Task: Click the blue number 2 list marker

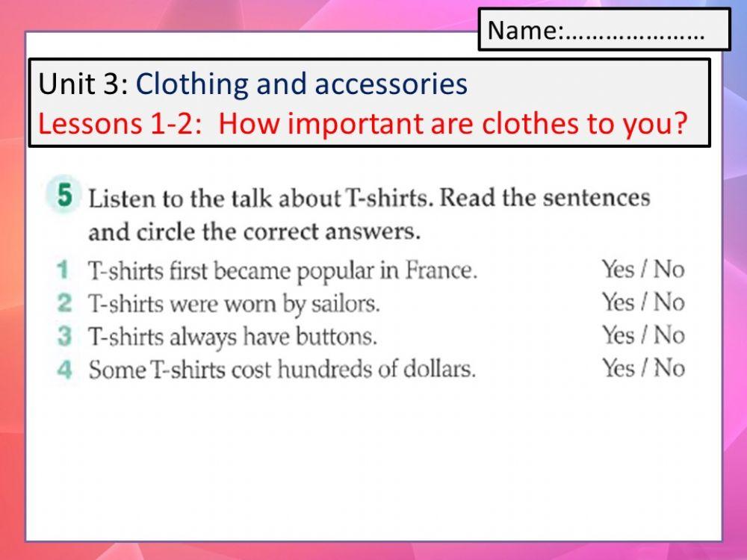Action: click(x=65, y=303)
